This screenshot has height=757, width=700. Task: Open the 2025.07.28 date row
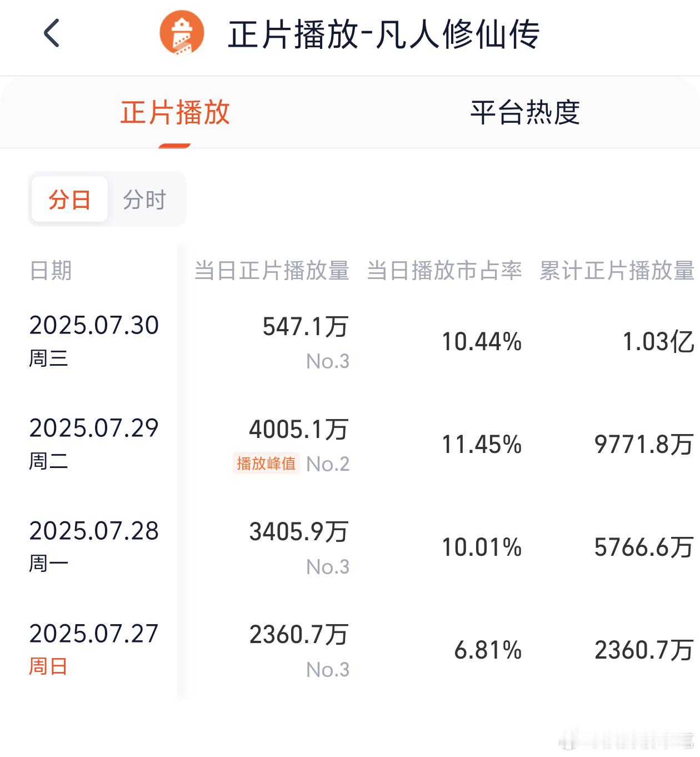click(94, 531)
